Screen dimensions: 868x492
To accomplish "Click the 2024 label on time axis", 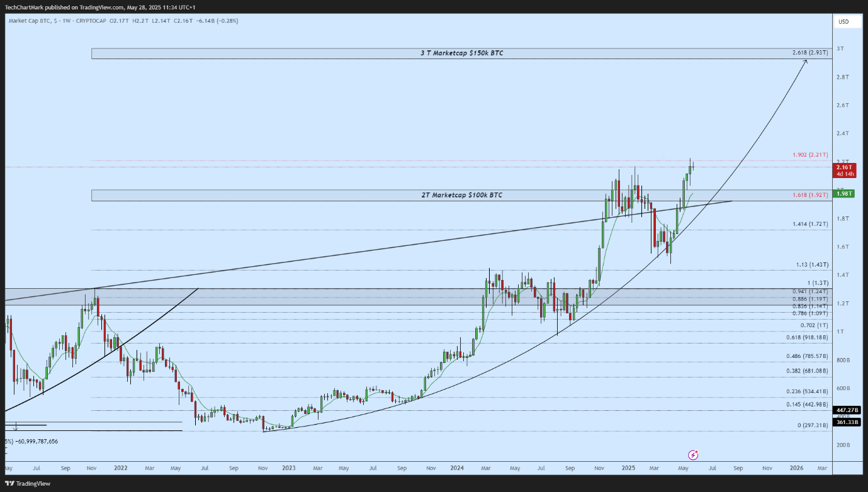I will [x=457, y=468].
